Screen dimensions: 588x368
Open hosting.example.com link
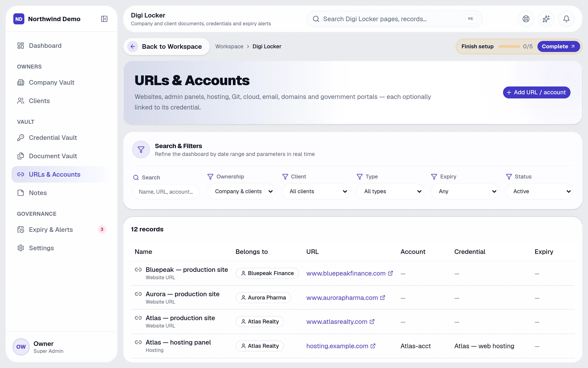pyautogui.click(x=337, y=346)
